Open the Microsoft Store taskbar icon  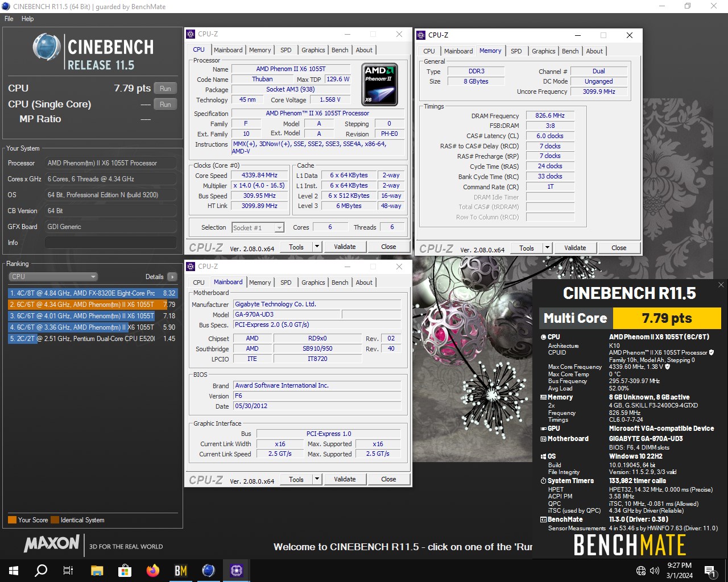pyautogui.click(x=125, y=571)
